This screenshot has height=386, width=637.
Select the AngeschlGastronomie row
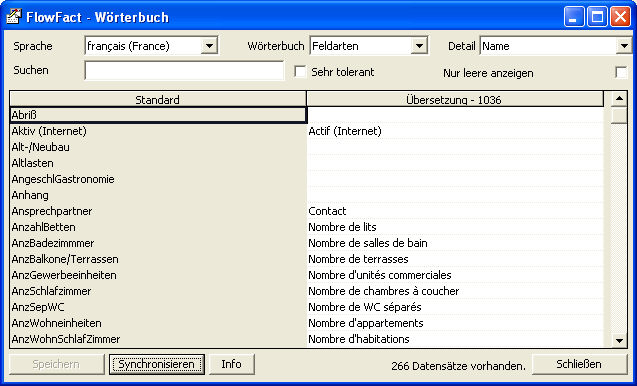[158, 179]
